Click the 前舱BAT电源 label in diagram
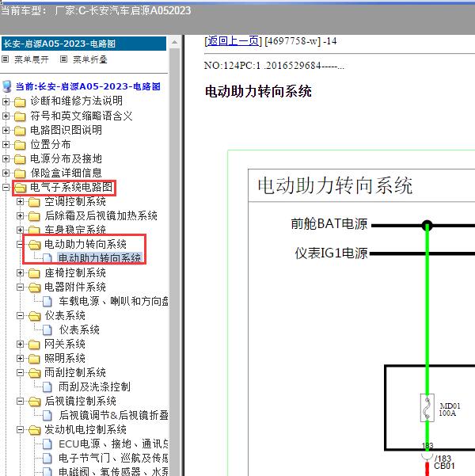 329,224
